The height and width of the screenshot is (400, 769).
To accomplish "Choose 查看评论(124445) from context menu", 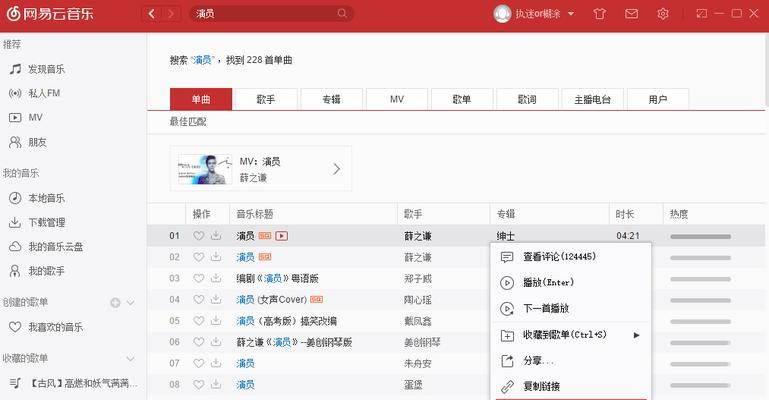I will pos(571,256).
